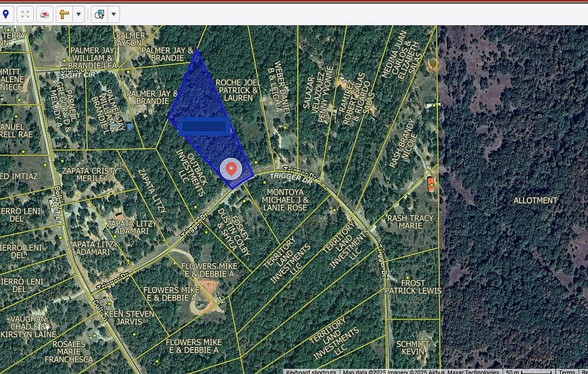Click the blue redacted label on parcel
588x374 pixels.
click(x=205, y=126)
